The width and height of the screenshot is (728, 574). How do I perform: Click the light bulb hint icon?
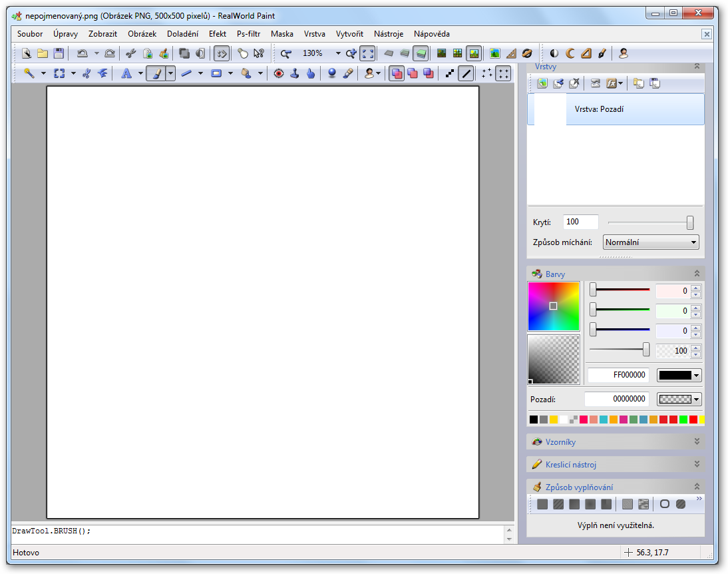[242, 53]
